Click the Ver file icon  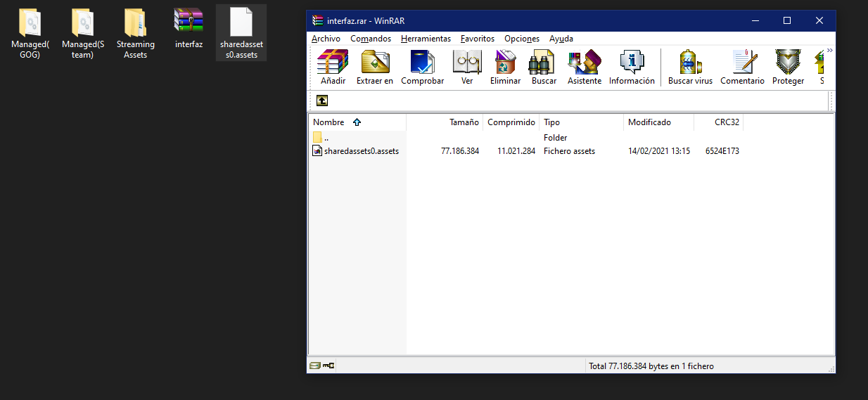467,62
